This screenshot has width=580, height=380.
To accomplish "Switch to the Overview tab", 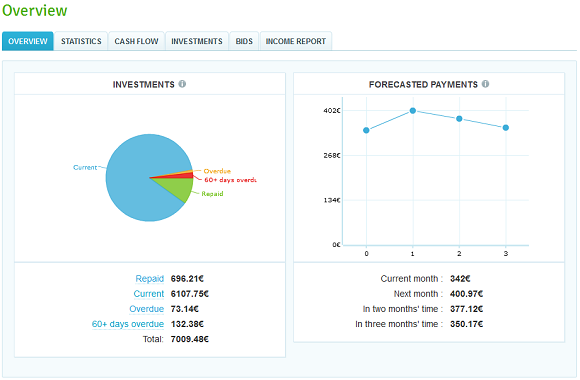I will 28,41.
